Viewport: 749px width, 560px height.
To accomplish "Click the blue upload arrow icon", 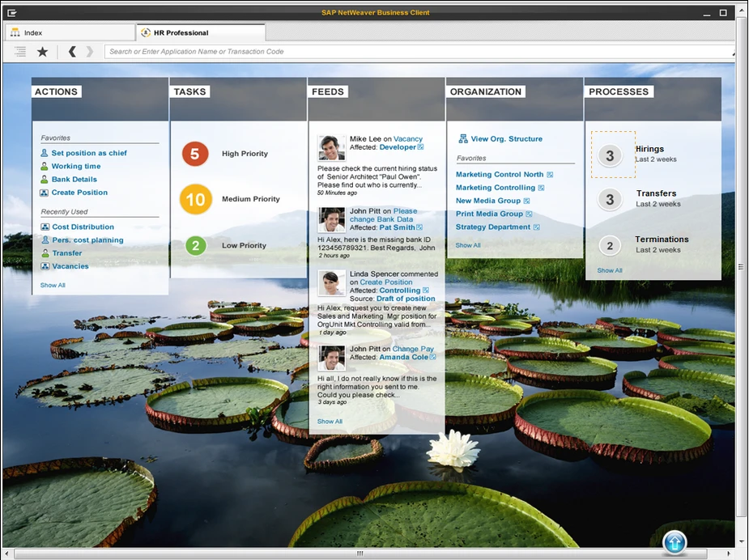I will click(675, 542).
